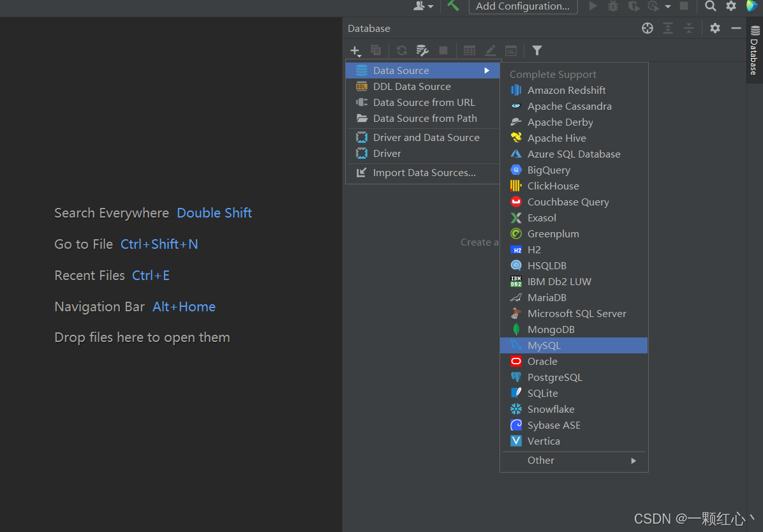Select Greenplum data source
The image size is (763, 532).
574,234
